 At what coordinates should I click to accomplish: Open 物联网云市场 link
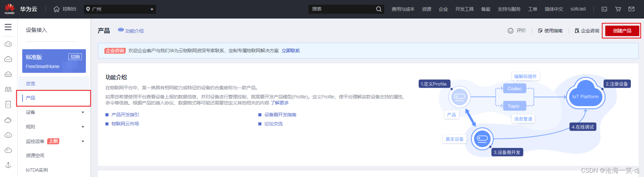coord(125,124)
